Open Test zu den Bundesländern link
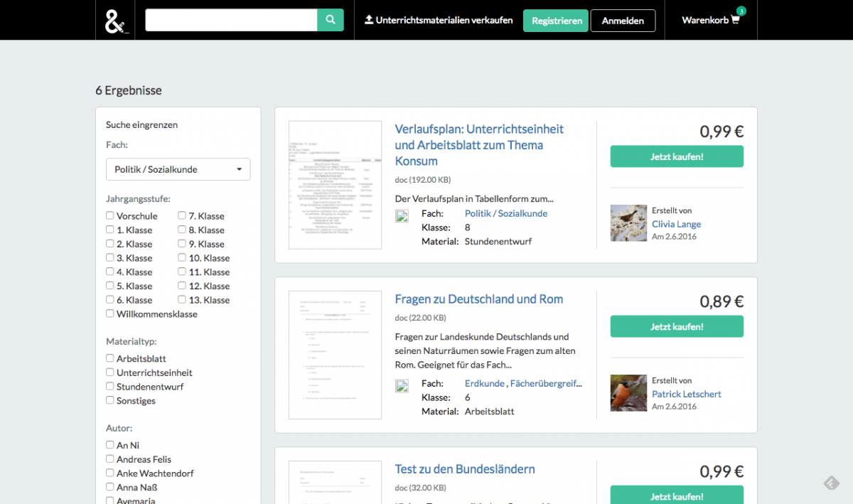853x504 pixels. [x=465, y=469]
